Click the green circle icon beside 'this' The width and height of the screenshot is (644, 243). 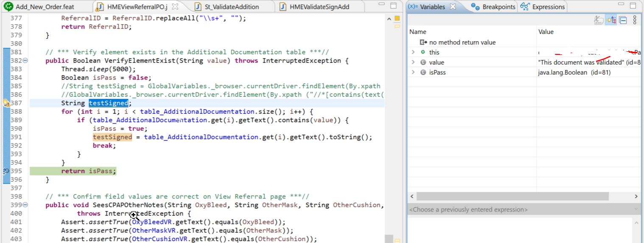(x=423, y=52)
